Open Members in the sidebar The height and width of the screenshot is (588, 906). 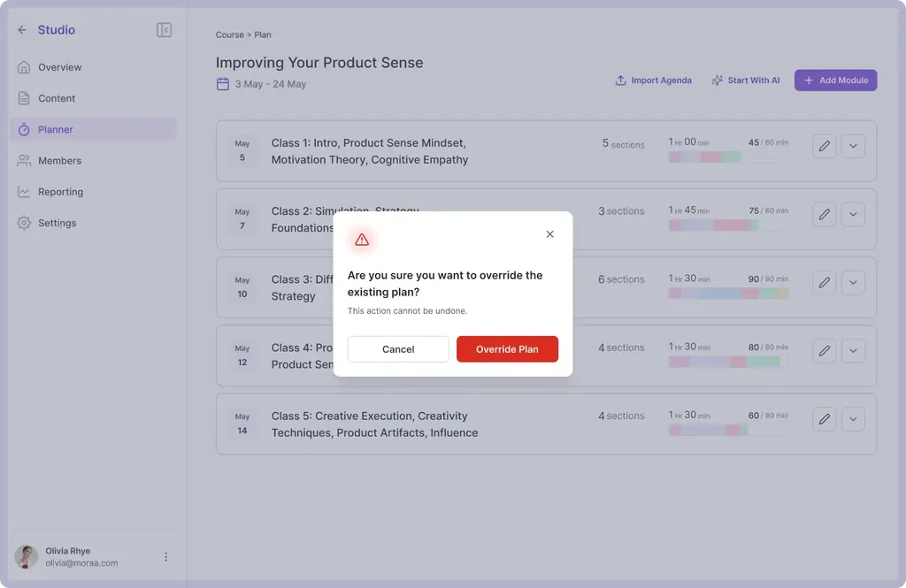coord(94,161)
